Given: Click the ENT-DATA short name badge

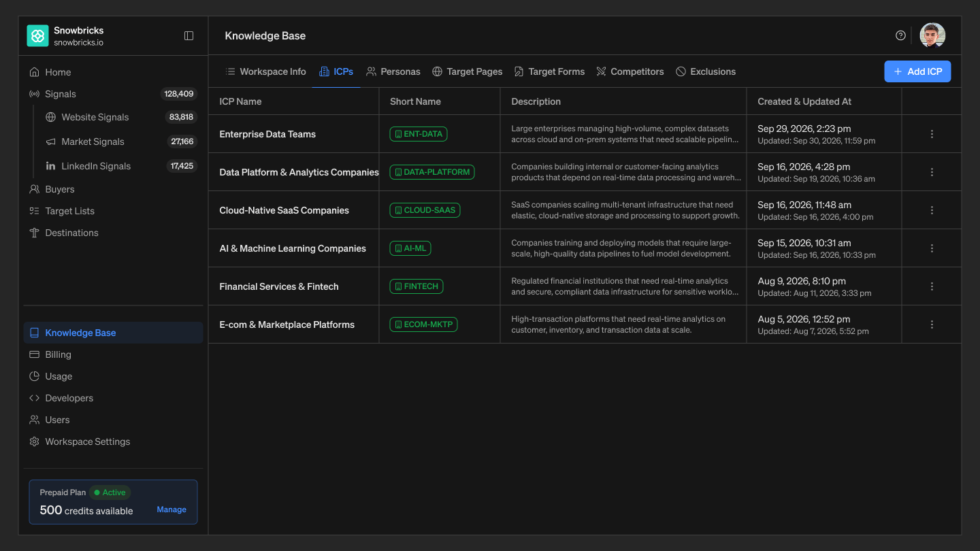Looking at the screenshot, I should click(419, 134).
